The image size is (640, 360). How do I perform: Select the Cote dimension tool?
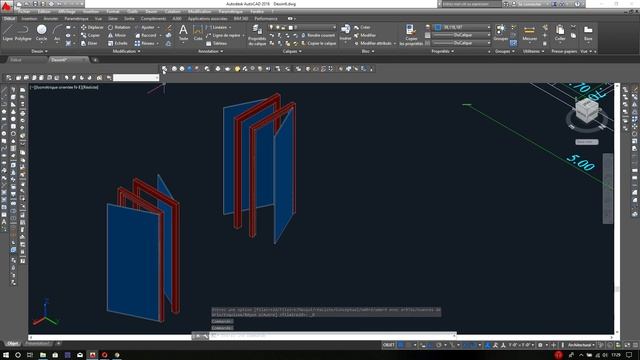[x=198, y=32]
